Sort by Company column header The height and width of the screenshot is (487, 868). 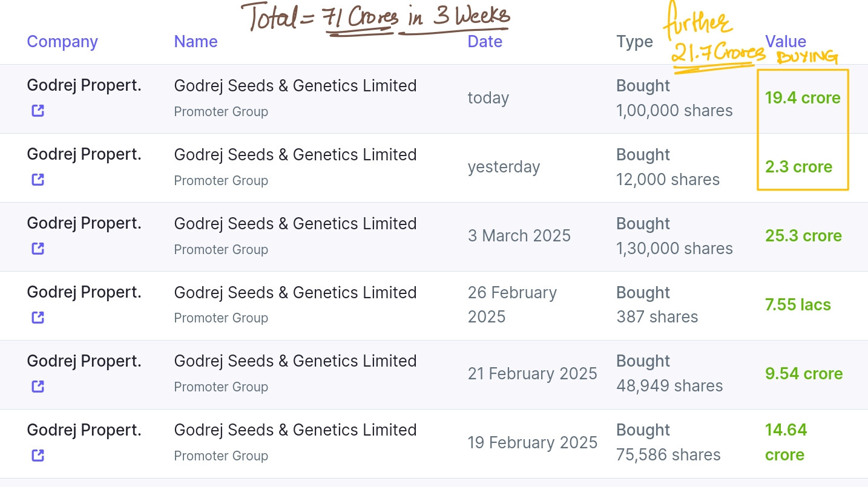click(x=62, y=42)
